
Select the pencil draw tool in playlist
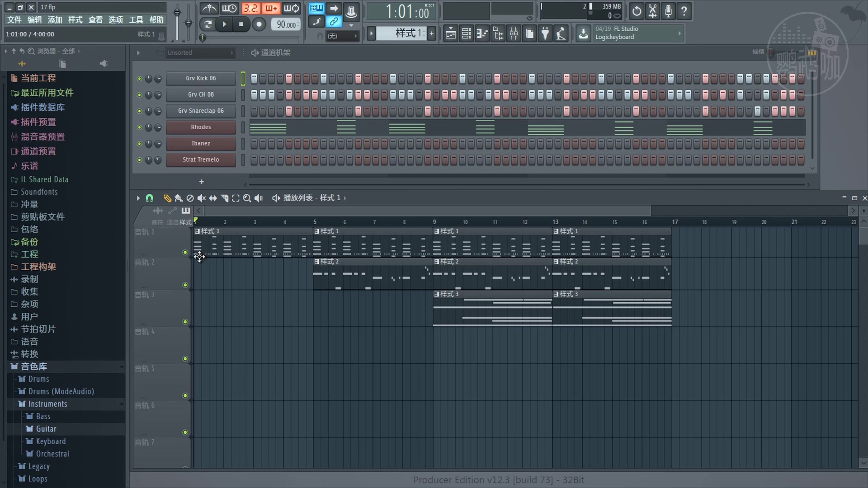point(167,198)
